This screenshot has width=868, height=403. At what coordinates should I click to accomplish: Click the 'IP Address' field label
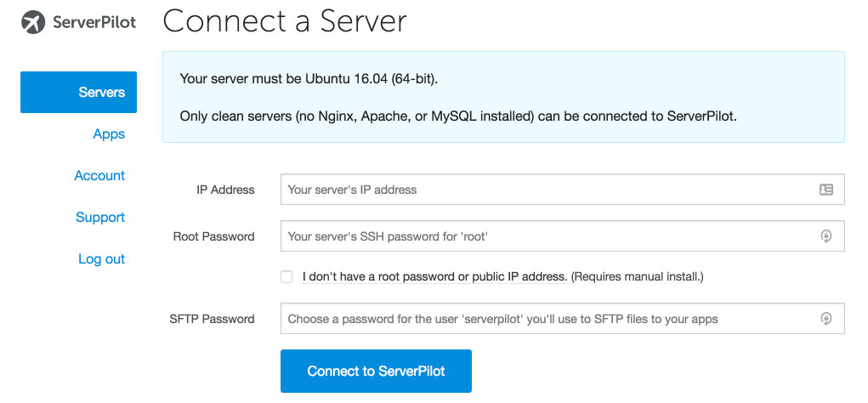[x=225, y=190]
